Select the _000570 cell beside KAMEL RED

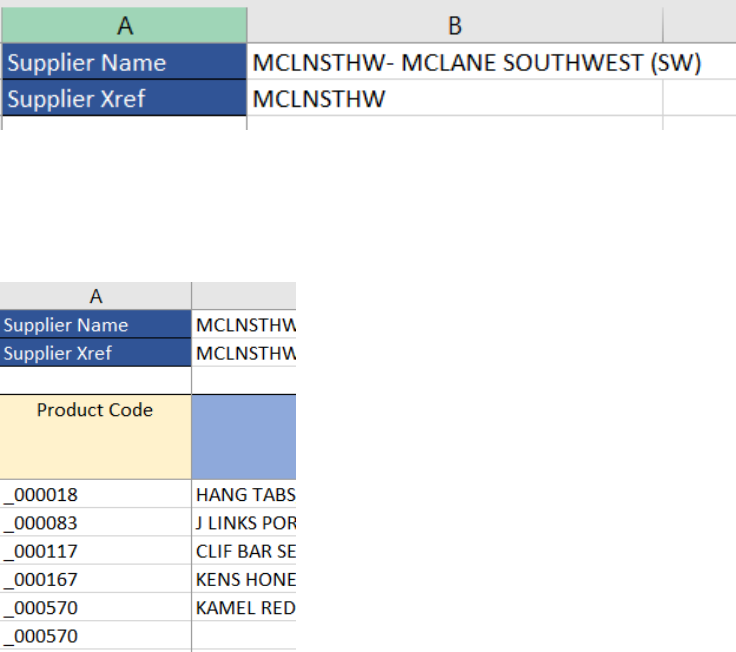[95, 607]
